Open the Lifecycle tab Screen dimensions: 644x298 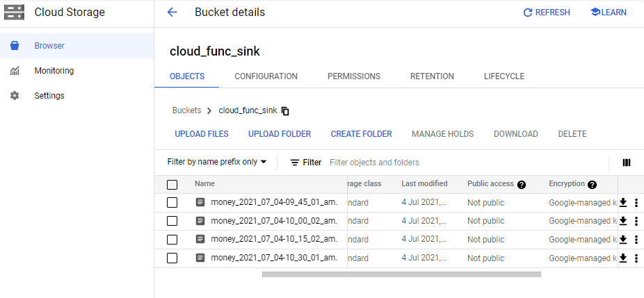pyautogui.click(x=504, y=76)
